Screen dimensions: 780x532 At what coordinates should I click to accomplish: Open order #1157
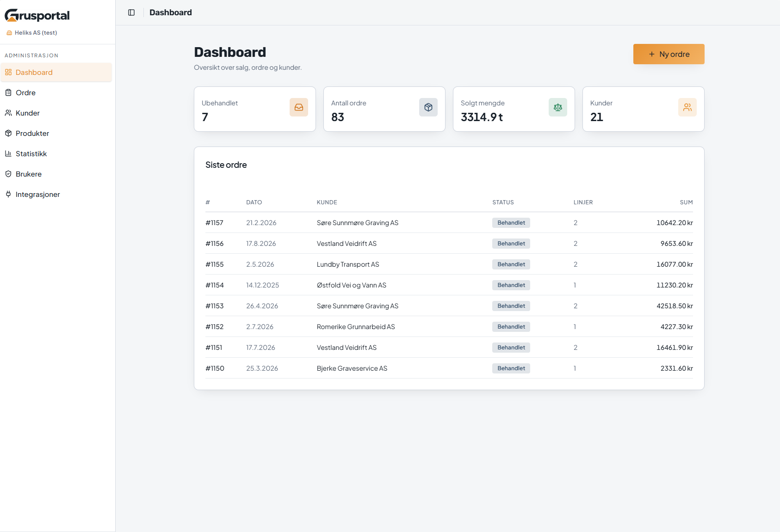click(x=214, y=223)
